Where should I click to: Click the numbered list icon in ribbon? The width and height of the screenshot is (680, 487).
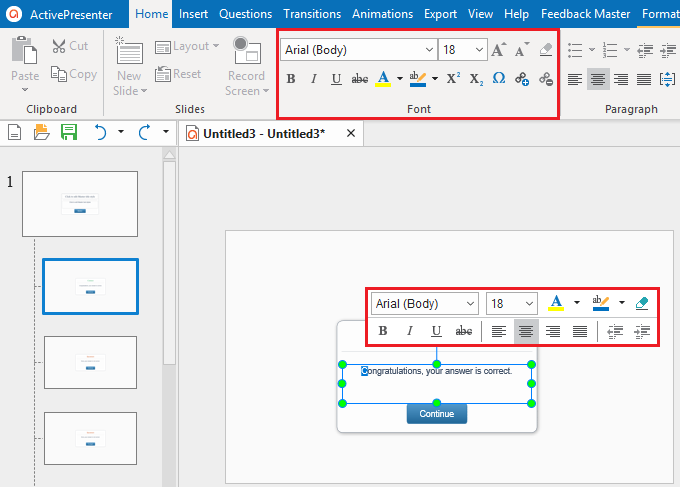click(x=610, y=50)
